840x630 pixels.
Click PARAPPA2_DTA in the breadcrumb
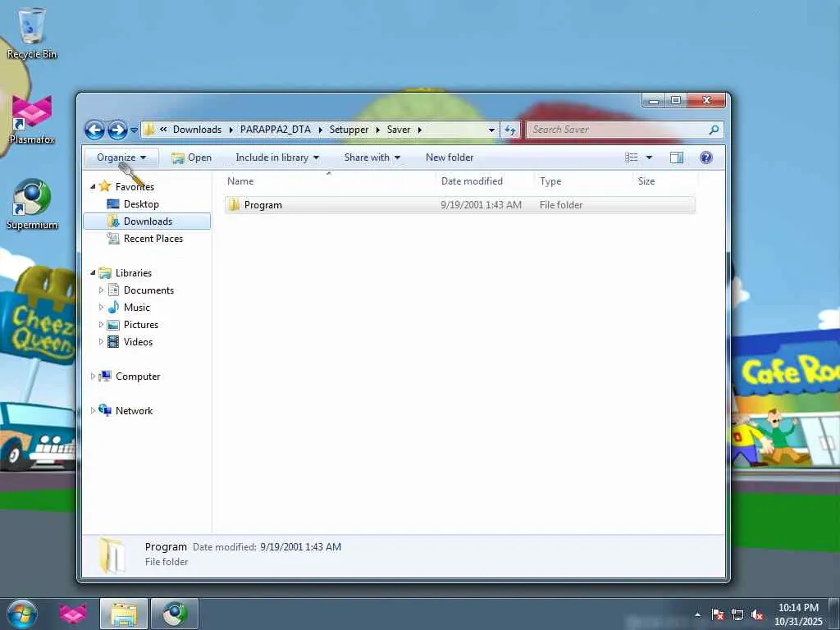(x=276, y=130)
